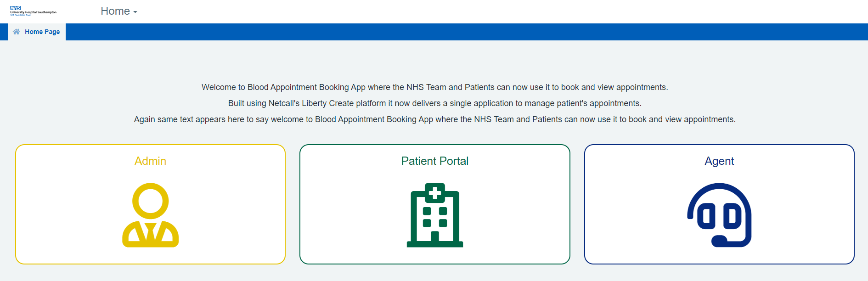Click the first welcome message line
868x281 pixels.
pos(434,87)
